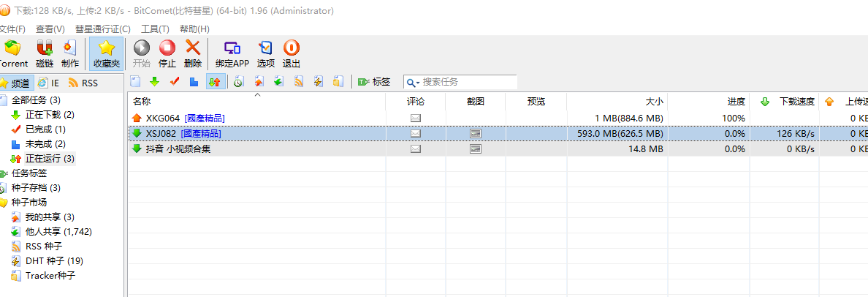Viewport: 868px width, 297px height.
Task: Click the archived torrents clock page icon
Action: (238, 82)
